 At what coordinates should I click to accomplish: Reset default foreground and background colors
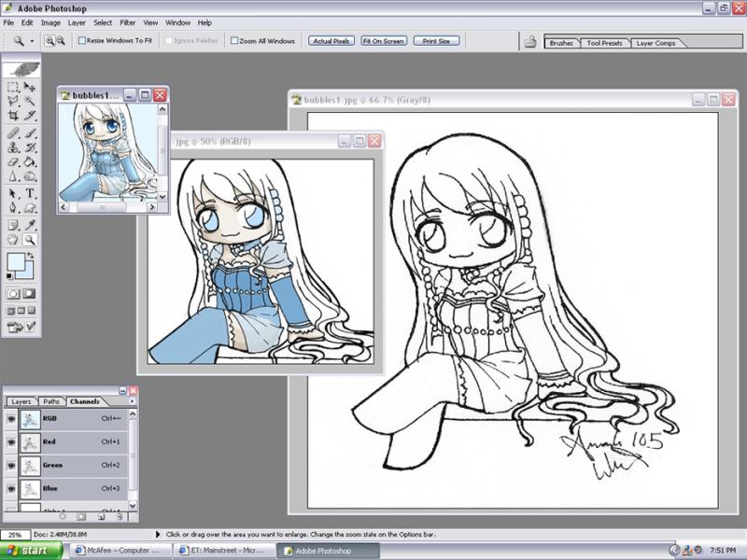9,276
